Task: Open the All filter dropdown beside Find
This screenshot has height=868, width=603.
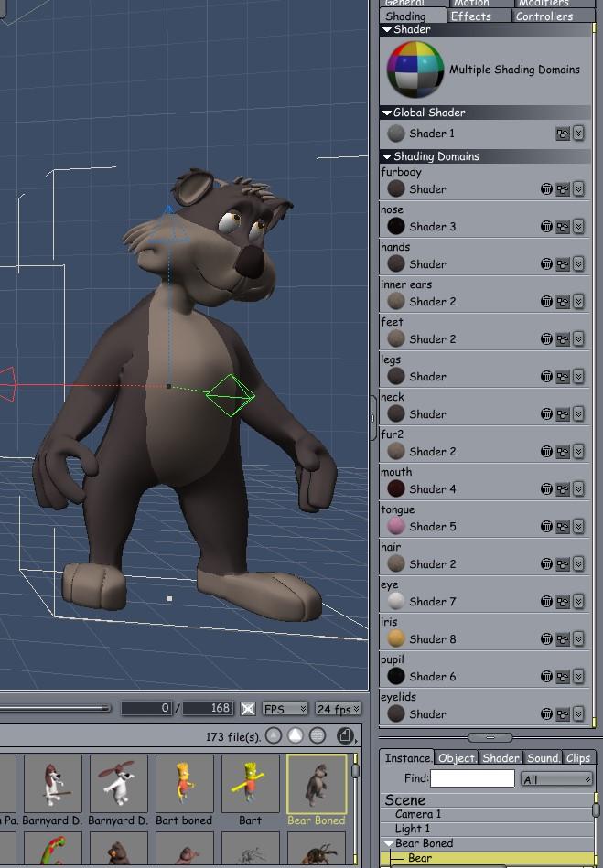Action: (x=556, y=779)
